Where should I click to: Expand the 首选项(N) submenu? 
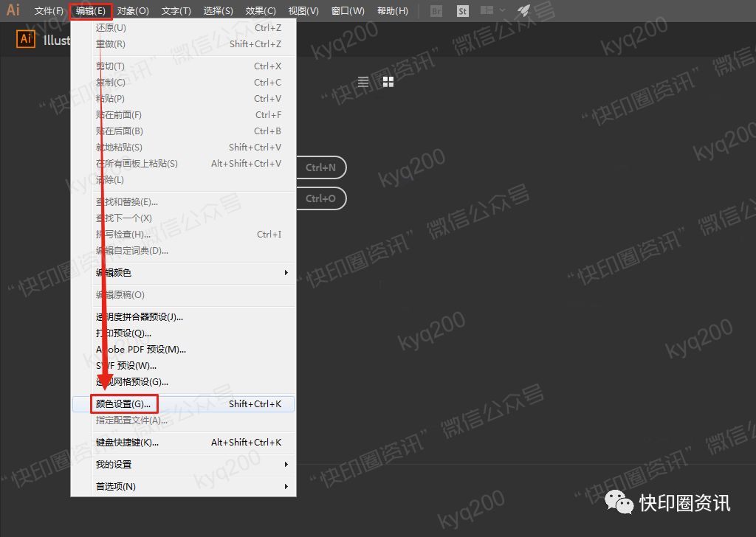click(183, 486)
